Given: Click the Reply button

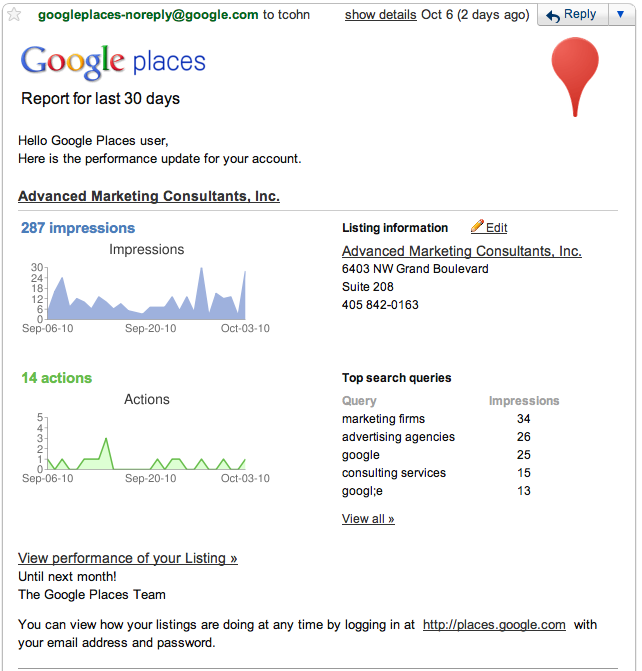Looking at the screenshot, I should pyautogui.click(x=570, y=15).
